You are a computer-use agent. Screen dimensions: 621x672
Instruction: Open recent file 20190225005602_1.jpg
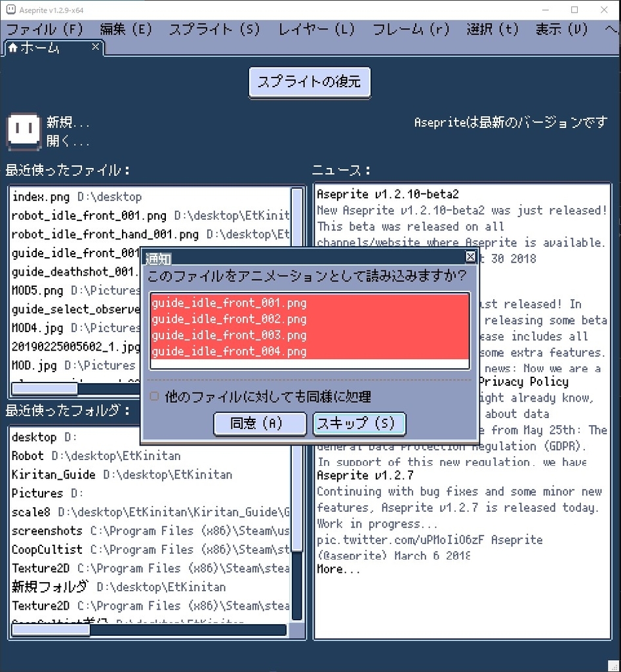[75, 346]
